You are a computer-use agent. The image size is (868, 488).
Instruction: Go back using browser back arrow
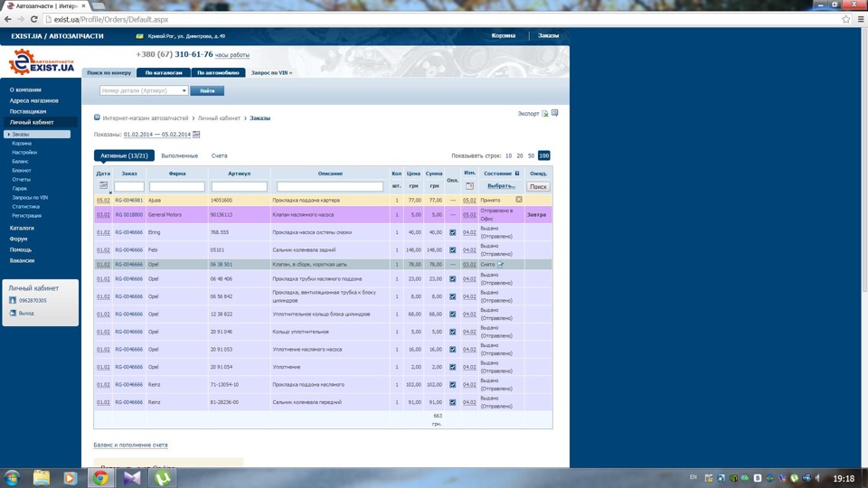pos(8,19)
